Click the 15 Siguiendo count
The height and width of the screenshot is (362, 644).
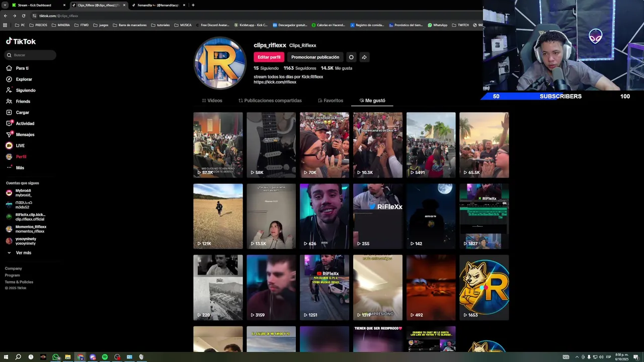click(266, 68)
